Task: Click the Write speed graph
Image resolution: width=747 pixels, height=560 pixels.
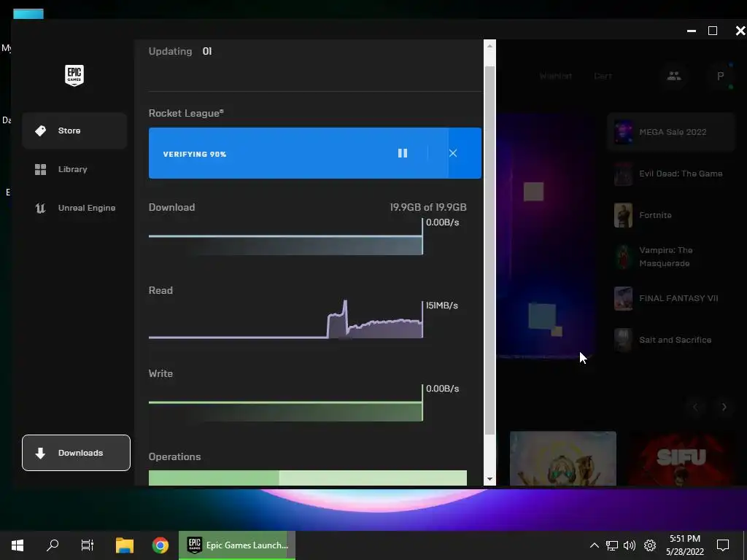Action: click(286, 402)
